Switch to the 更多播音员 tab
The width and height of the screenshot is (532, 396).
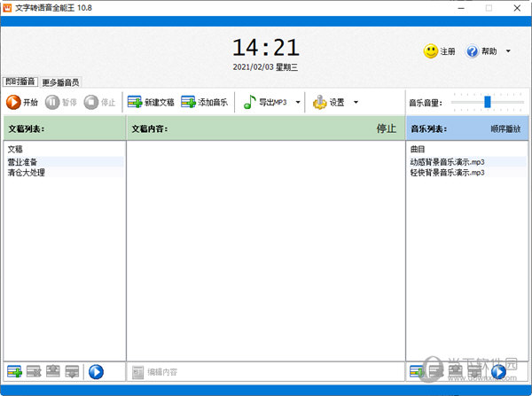pos(59,82)
